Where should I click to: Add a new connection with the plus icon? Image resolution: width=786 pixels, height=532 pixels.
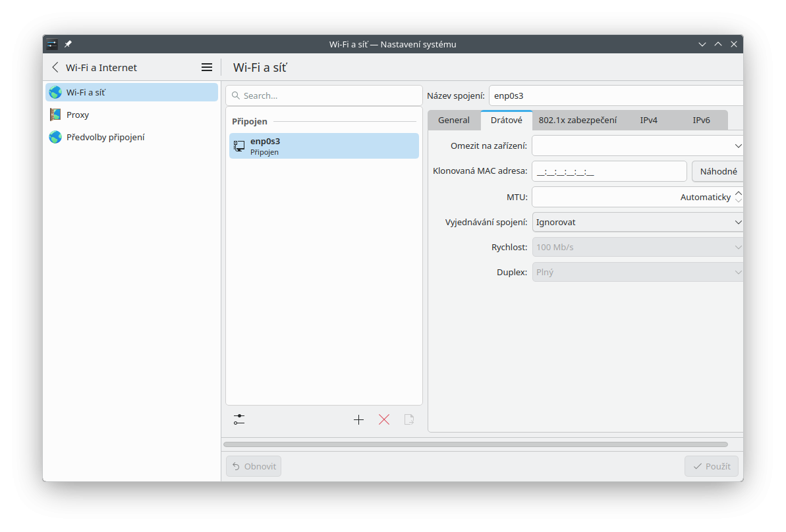tap(358, 419)
